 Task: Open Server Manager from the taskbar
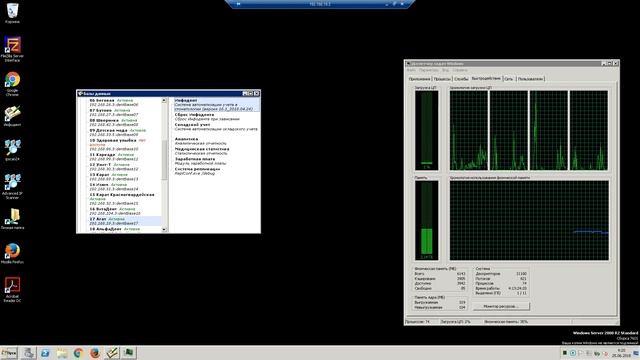[x=28, y=353]
